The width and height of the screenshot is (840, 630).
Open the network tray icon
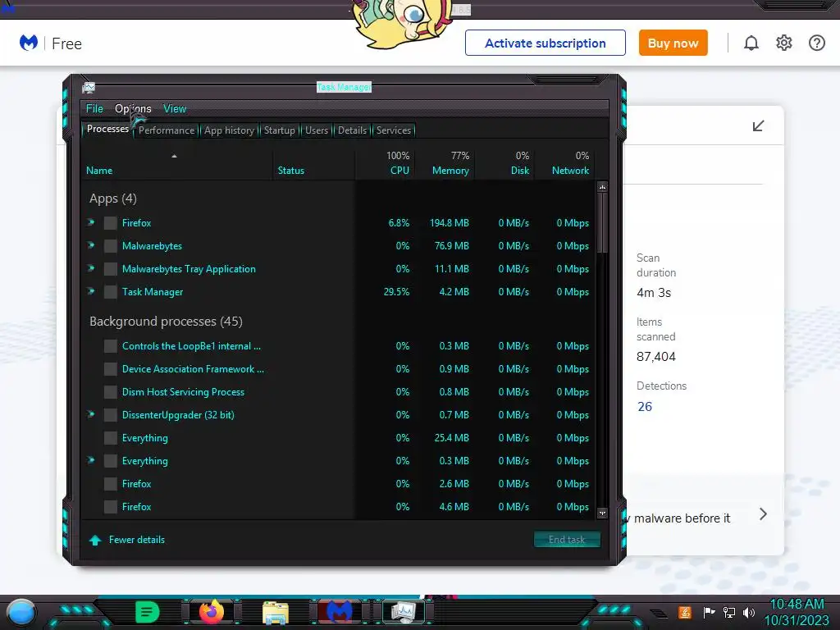point(729,612)
